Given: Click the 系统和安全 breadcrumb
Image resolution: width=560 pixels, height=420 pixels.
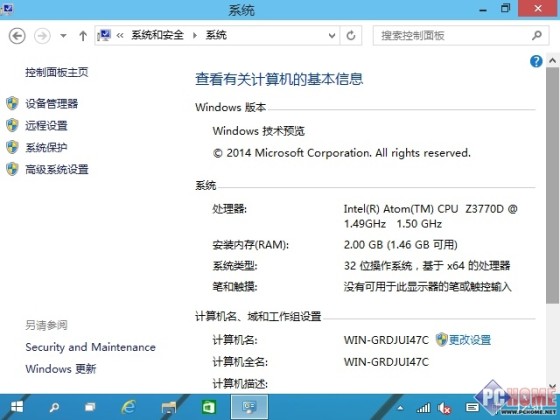Looking at the screenshot, I should 157,35.
